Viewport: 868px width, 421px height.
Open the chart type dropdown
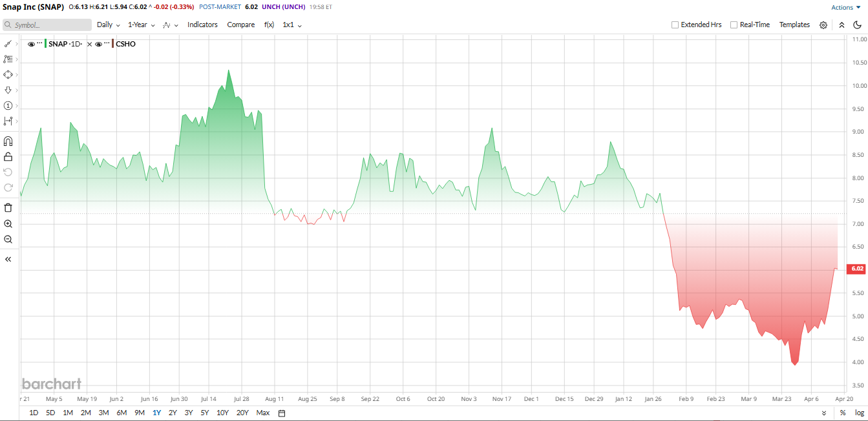(x=170, y=25)
